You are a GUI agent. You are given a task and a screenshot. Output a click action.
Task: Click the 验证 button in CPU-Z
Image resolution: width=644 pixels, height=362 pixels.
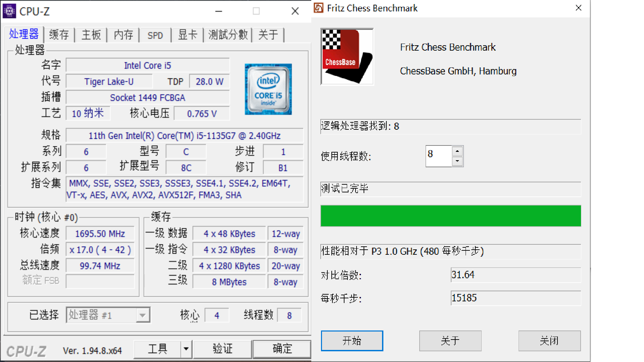222,349
